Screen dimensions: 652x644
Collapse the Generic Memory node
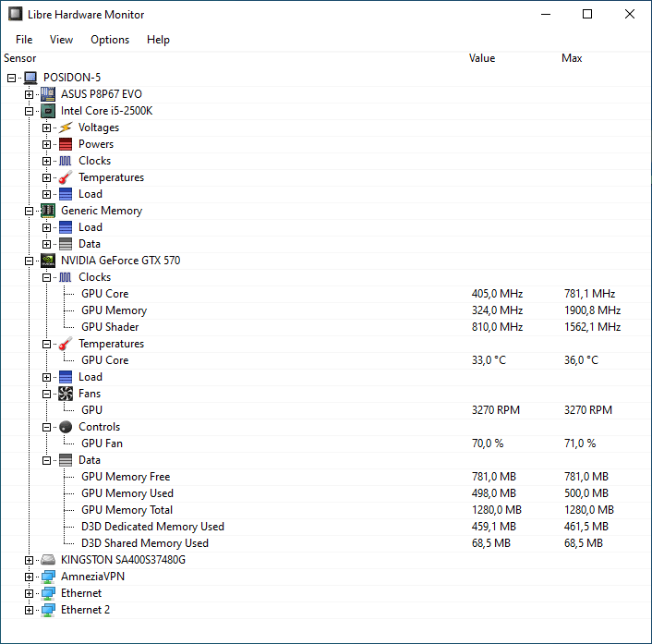(30, 211)
